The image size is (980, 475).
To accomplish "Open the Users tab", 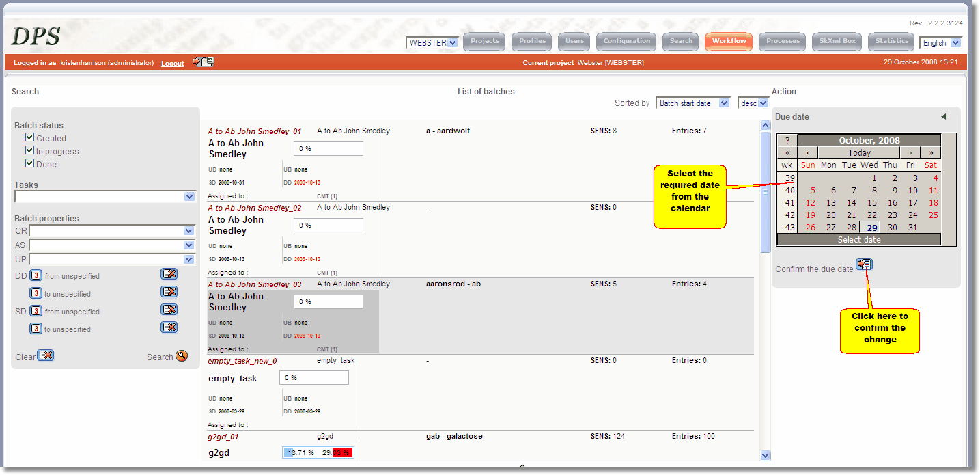I will 574,42.
